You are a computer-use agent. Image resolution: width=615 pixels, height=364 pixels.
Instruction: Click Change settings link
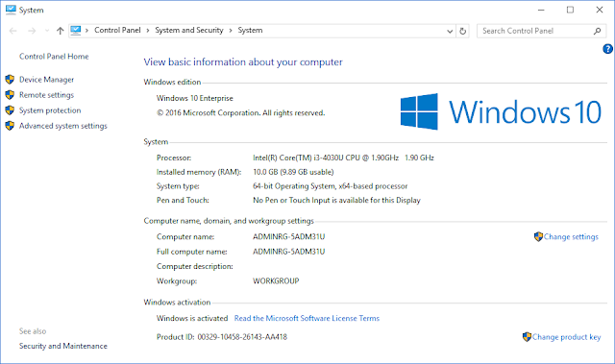(571, 236)
